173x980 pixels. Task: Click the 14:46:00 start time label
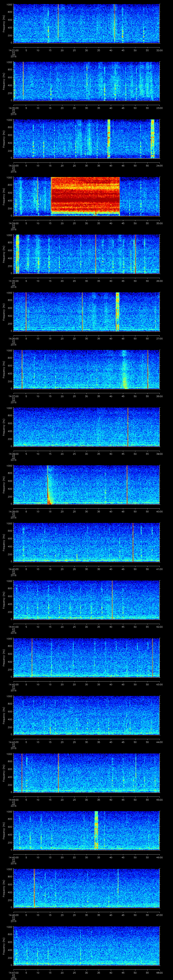(x=13, y=915)
